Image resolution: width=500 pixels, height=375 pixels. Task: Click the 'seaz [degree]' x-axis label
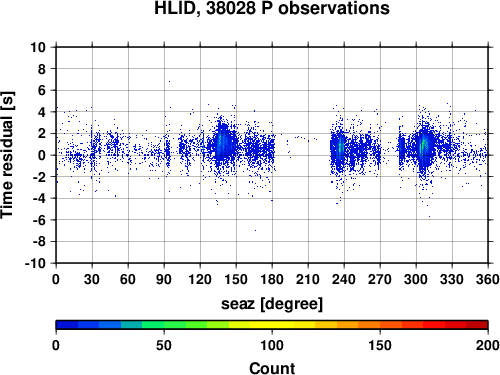[272, 304]
